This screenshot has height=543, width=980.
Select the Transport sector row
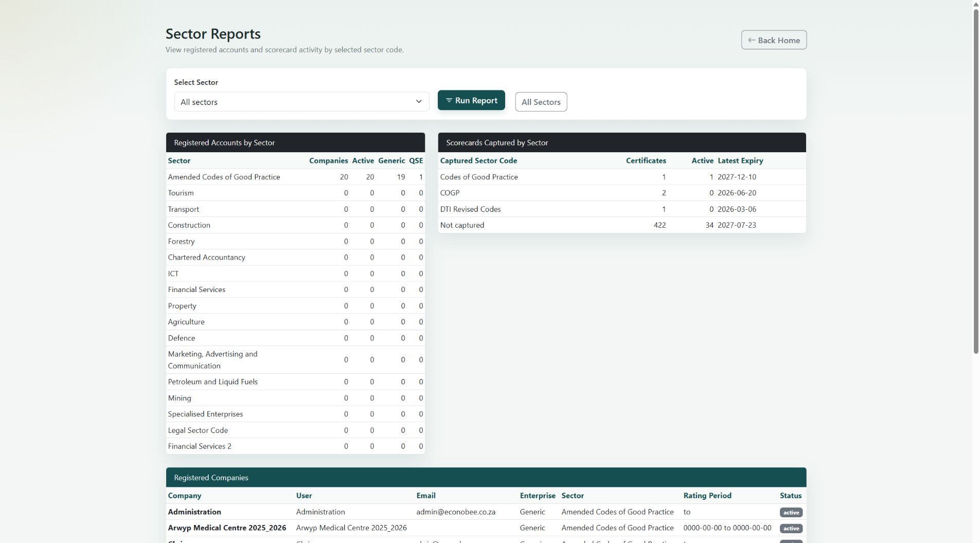click(x=295, y=209)
